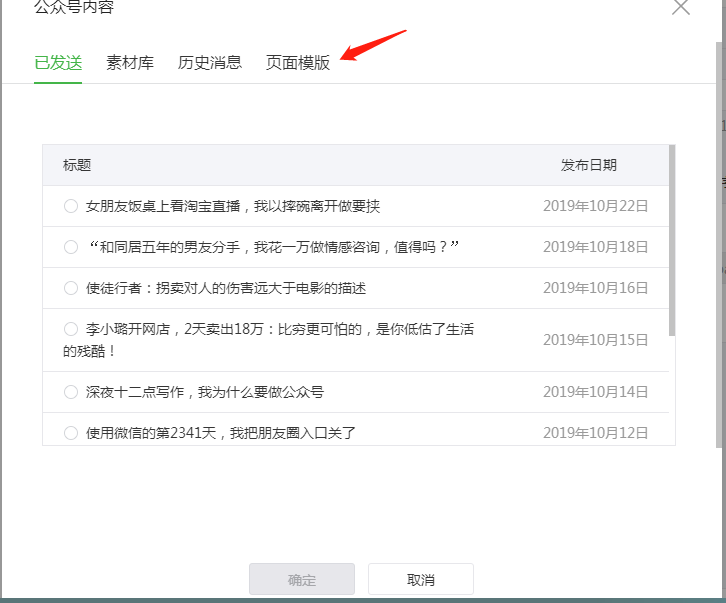The width and height of the screenshot is (726, 603).
Task: Select radio for 女朋友饭桌上看淘宝直播 article
Action: pos(71,206)
